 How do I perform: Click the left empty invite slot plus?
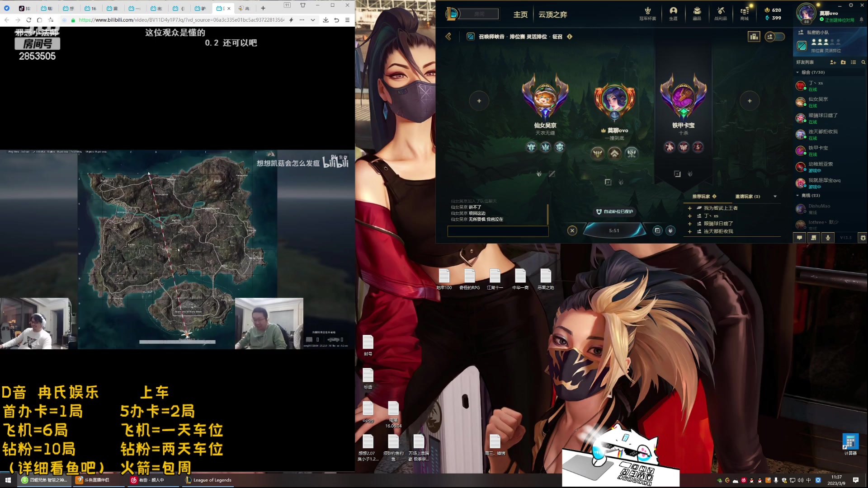[x=479, y=101]
